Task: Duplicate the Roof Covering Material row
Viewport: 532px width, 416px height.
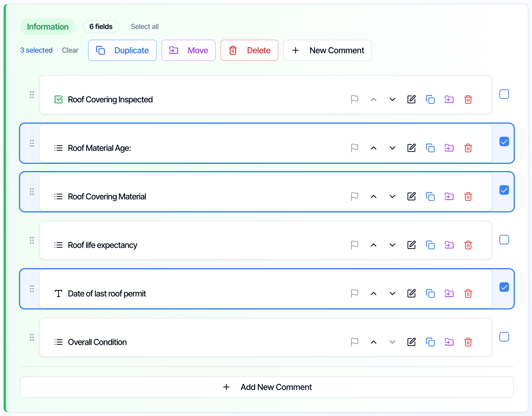Action: click(430, 196)
